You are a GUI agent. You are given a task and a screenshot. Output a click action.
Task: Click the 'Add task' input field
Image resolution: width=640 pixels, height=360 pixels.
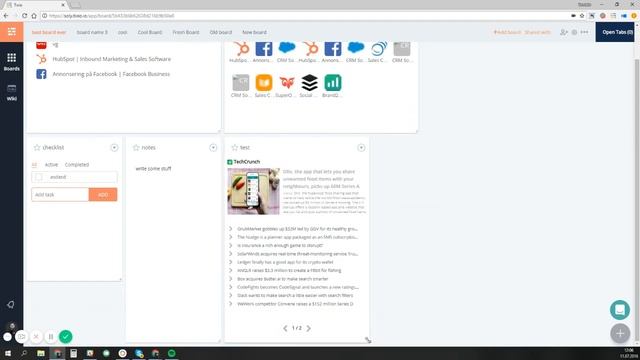(x=60, y=195)
